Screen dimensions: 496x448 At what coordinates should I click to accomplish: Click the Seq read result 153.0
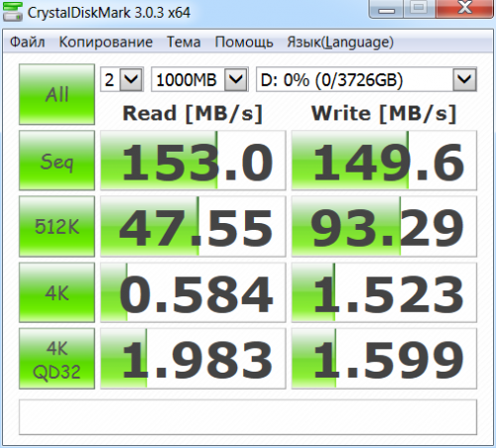tap(193, 161)
